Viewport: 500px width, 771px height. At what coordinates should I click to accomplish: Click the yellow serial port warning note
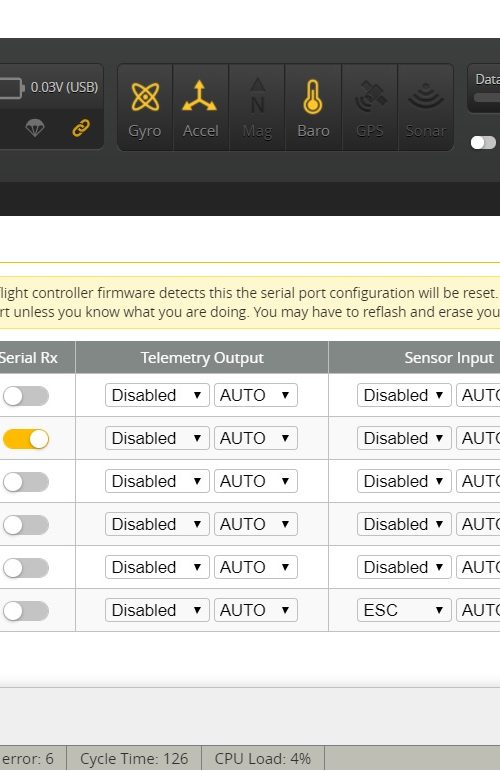pyautogui.click(x=250, y=302)
